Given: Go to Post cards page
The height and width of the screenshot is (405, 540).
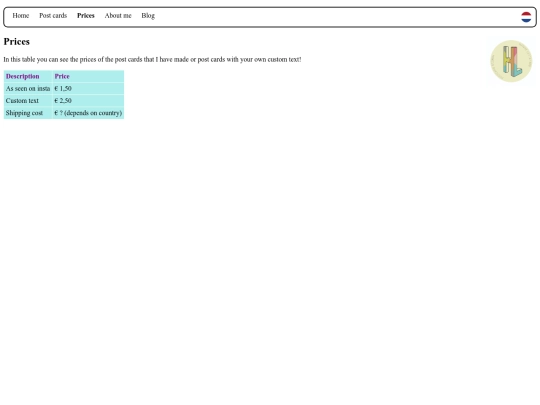Looking at the screenshot, I should (53, 15).
